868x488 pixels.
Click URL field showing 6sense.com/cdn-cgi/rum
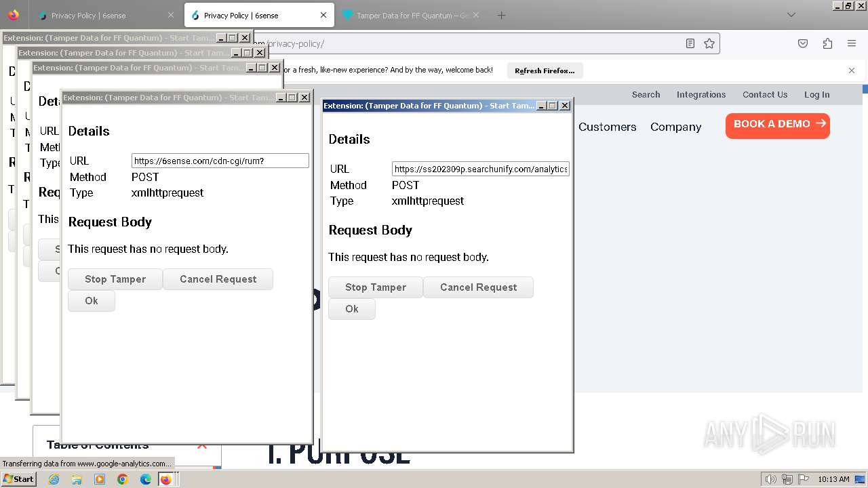(x=220, y=161)
